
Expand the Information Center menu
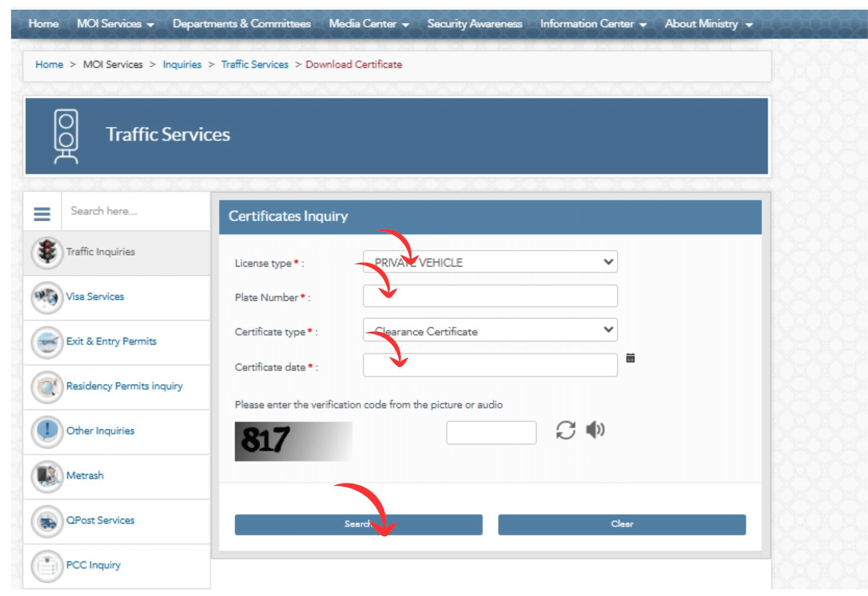(593, 24)
